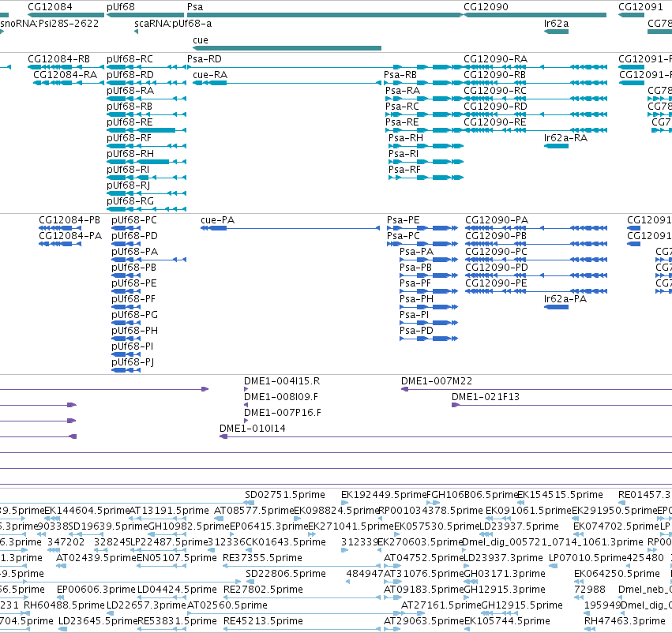Image resolution: width=672 pixels, height=633 pixels.
Task: Select EST label LD04424.5prime
Action: click(177, 590)
